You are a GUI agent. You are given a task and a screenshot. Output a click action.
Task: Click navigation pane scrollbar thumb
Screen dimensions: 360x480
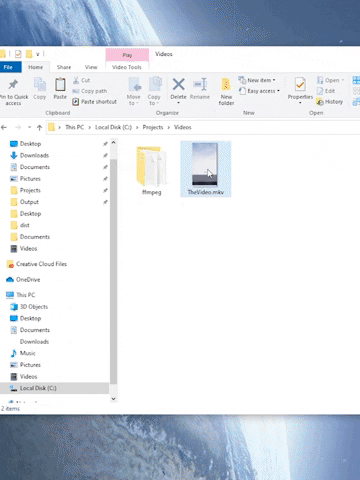(113, 271)
